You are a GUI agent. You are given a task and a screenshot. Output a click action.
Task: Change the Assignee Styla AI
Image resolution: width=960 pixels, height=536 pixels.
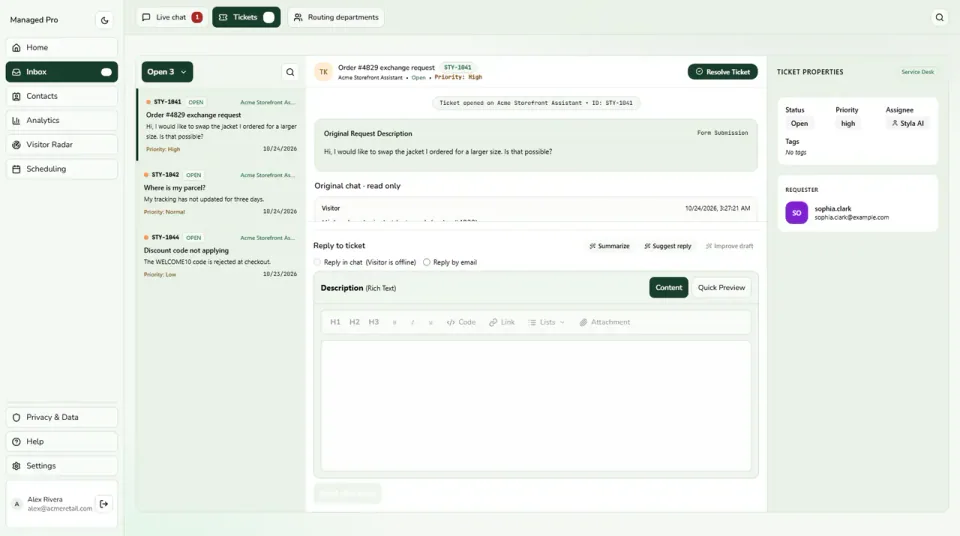pyautogui.click(x=907, y=123)
